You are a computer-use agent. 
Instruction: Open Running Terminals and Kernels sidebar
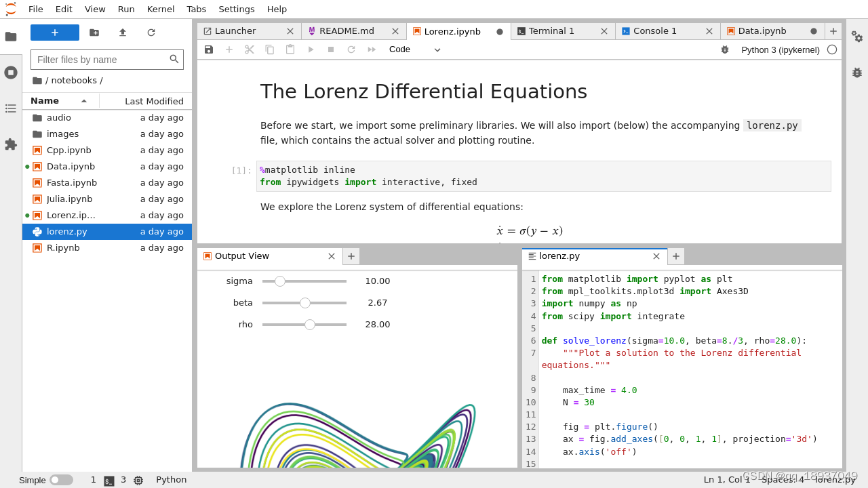11,73
